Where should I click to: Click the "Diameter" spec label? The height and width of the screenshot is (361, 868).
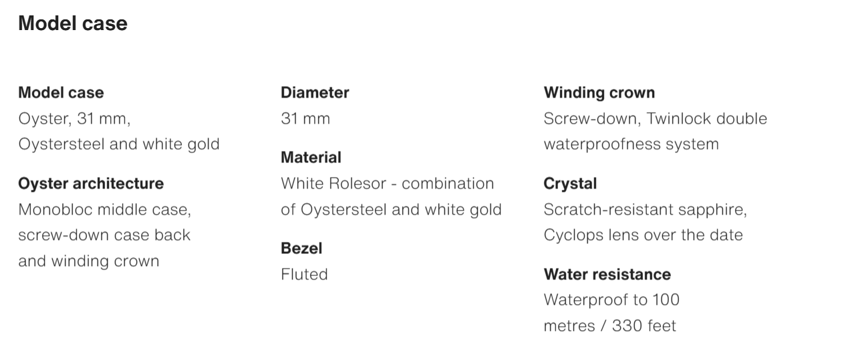point(315,92)
